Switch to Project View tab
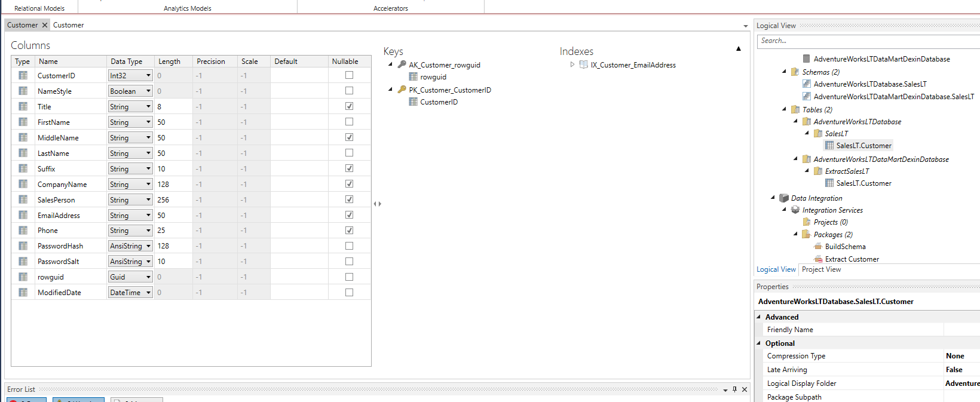980x402 pixels. click(821, 269)
